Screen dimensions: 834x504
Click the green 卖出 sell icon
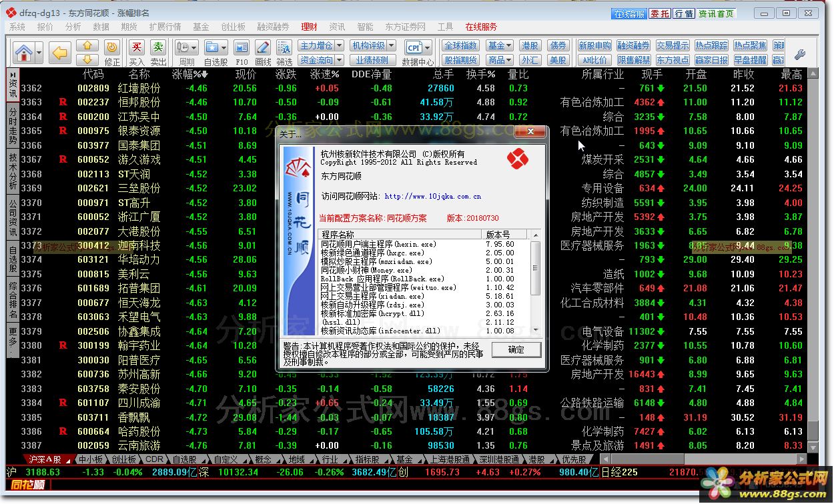click(x=158, y=47)
